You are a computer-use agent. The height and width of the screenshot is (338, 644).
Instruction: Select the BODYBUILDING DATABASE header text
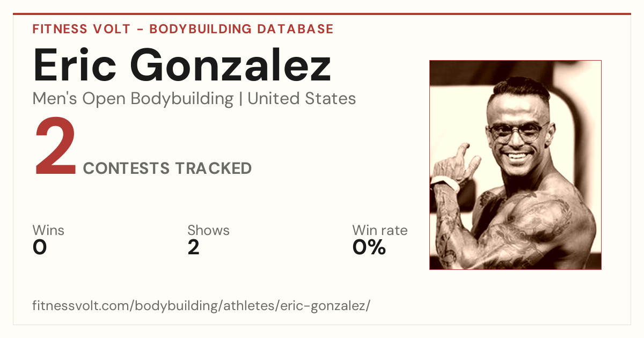(x=241, y=29)
